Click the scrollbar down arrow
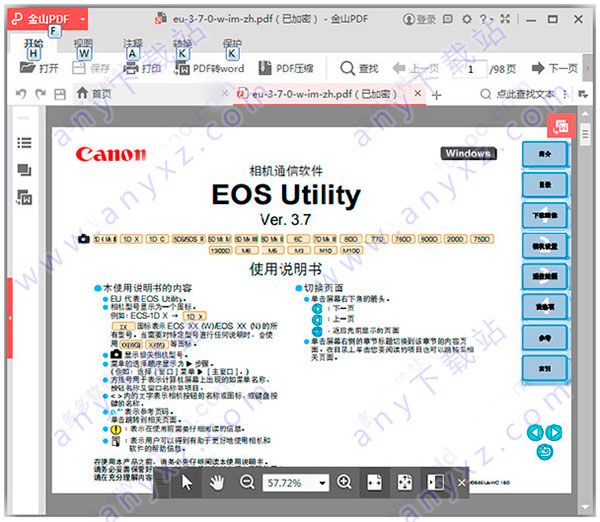Viewport: 600px width, 522px height. click(x=585, y=507)
